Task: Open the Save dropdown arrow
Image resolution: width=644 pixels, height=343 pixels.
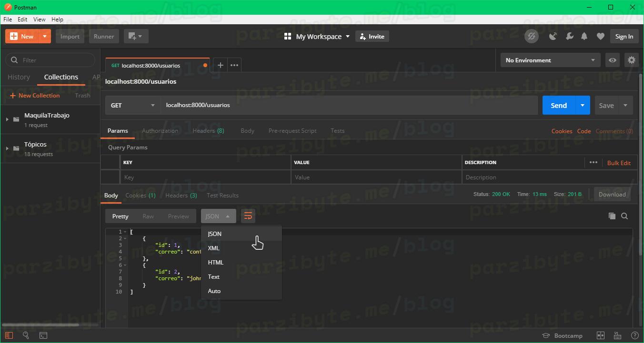Action: click(625, 105)
